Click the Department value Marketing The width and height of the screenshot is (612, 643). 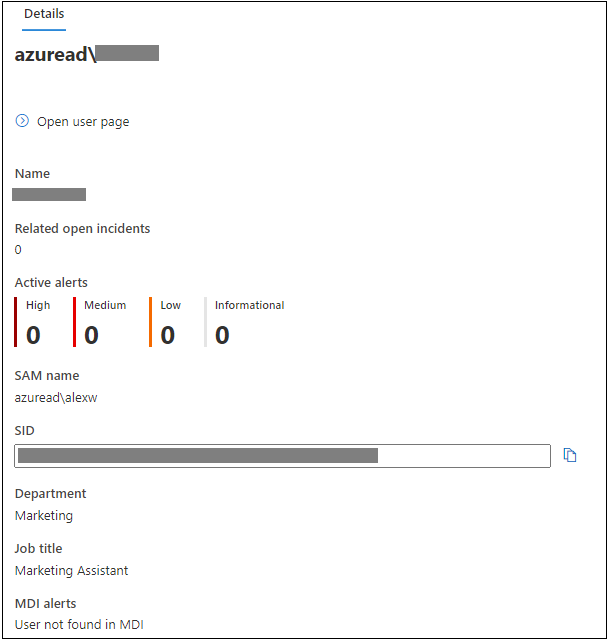[x=44, y=517]
